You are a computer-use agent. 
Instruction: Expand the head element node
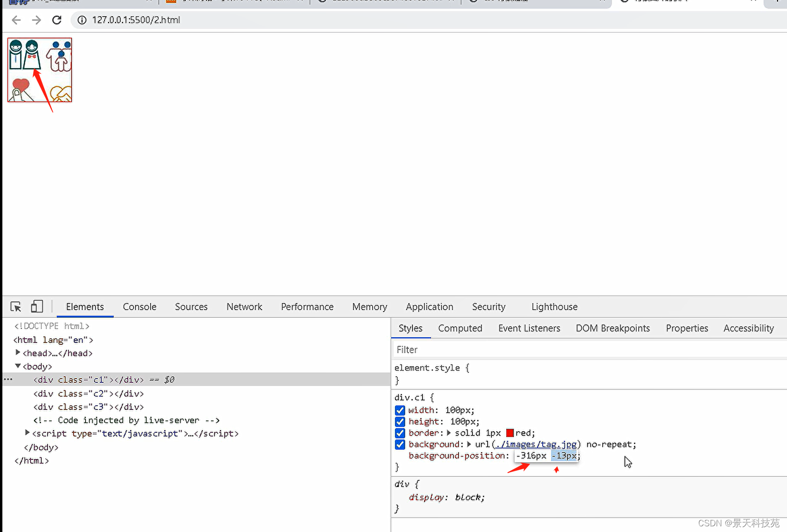[18, 352]
